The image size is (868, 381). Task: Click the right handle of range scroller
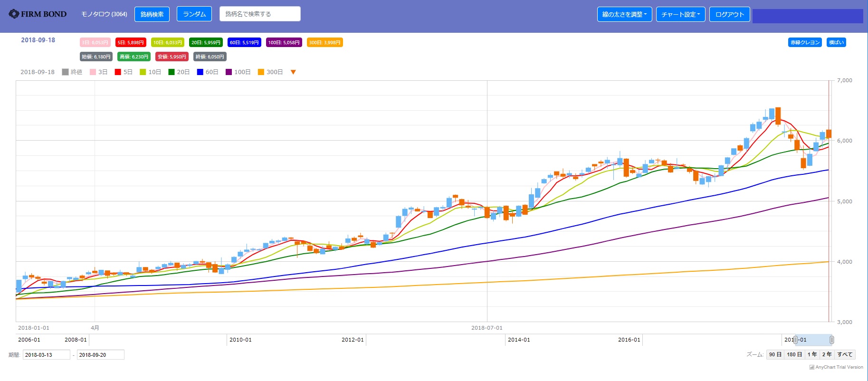[831, 340]
